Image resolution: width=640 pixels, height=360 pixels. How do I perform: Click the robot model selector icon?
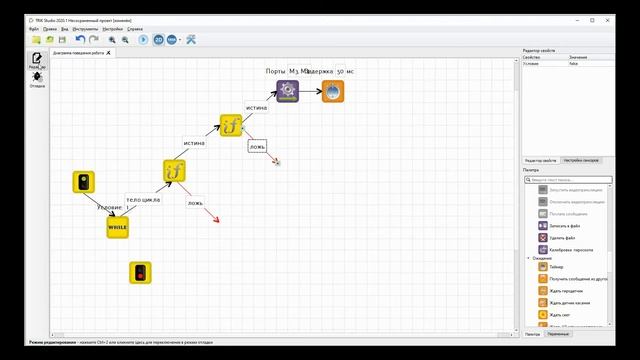click(171, 40)
